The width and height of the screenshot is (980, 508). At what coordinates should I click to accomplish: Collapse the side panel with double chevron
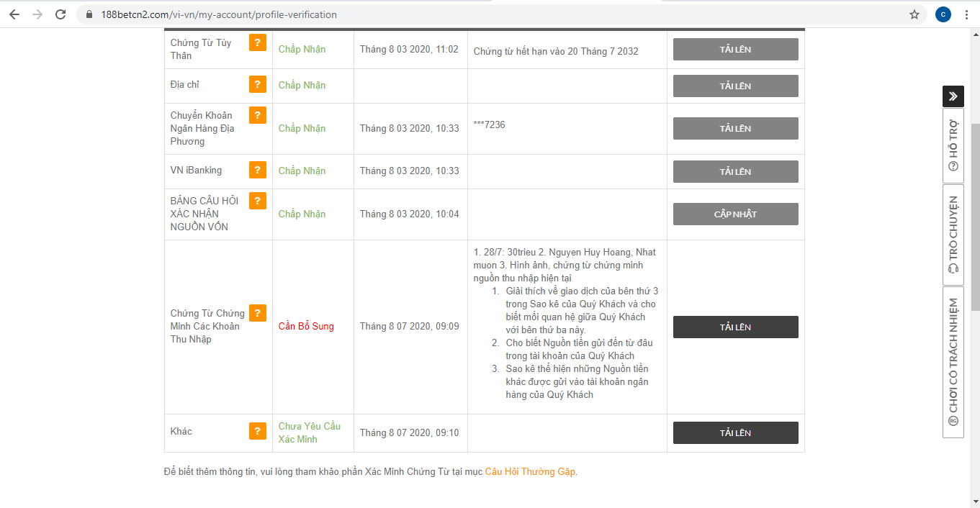[953, 96]
